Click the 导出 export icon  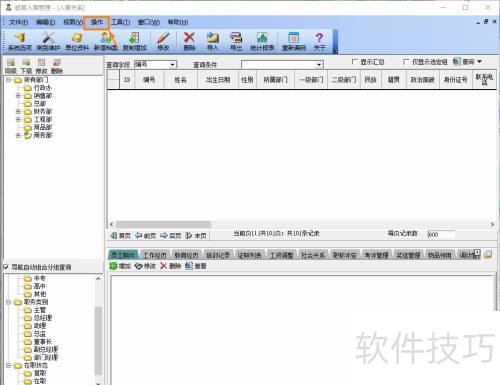point(236,41)
